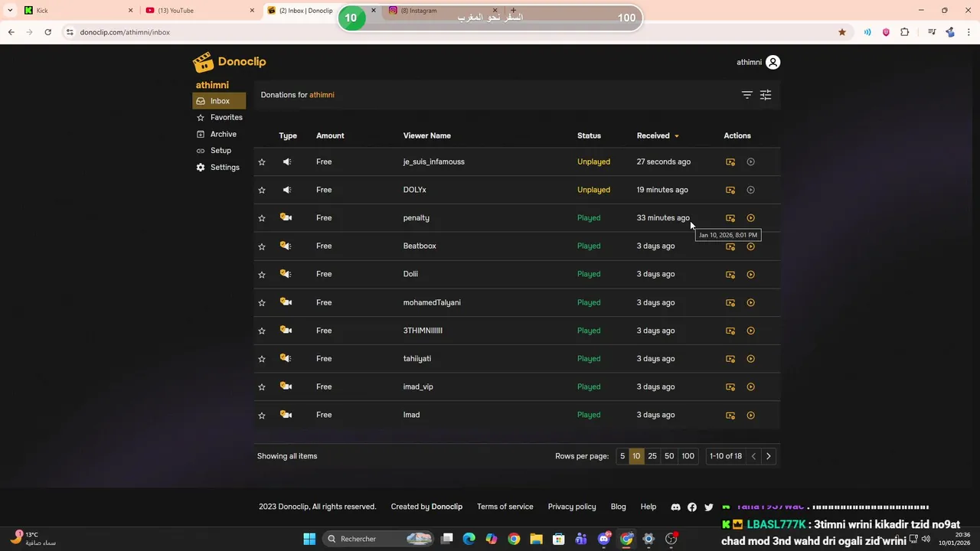980x551 pixels.
Task: Sort table by Received column
Action: [658, 135]
